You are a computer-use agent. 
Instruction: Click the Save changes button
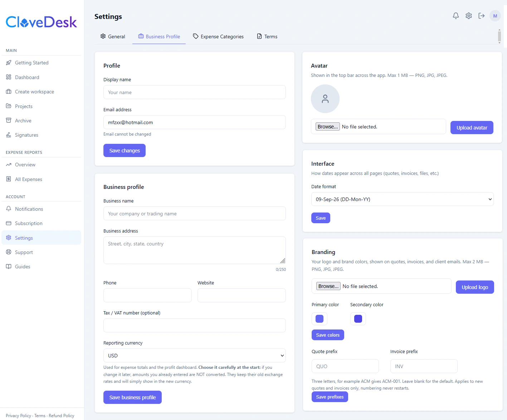[x=125, y=151]
